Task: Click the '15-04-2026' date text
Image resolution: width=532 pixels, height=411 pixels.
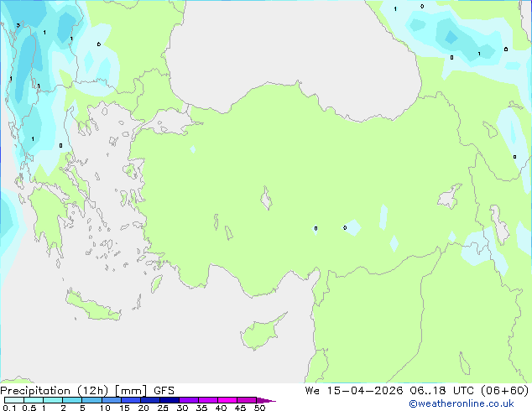Action: [365, 390]
